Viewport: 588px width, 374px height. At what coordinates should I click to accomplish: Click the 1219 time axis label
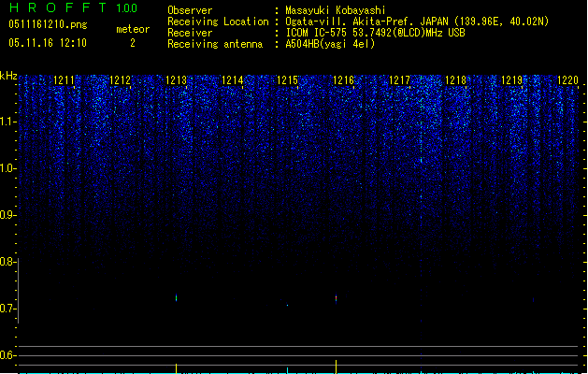(x=511, y=80)
